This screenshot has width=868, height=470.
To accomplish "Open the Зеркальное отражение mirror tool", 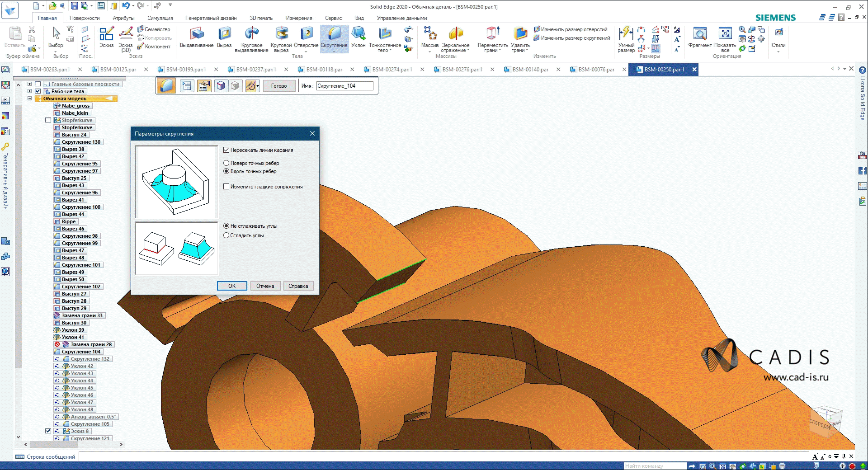I will coord(456,39).
